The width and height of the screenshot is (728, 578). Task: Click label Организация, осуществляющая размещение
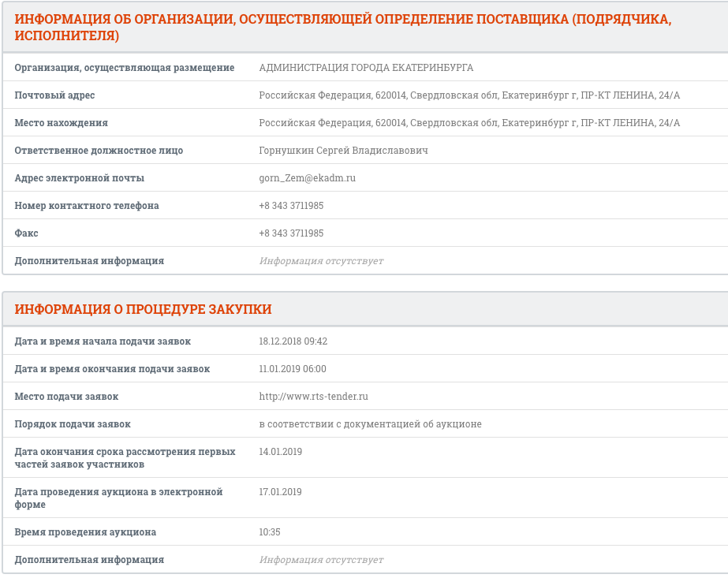click(x=125, y=68)
